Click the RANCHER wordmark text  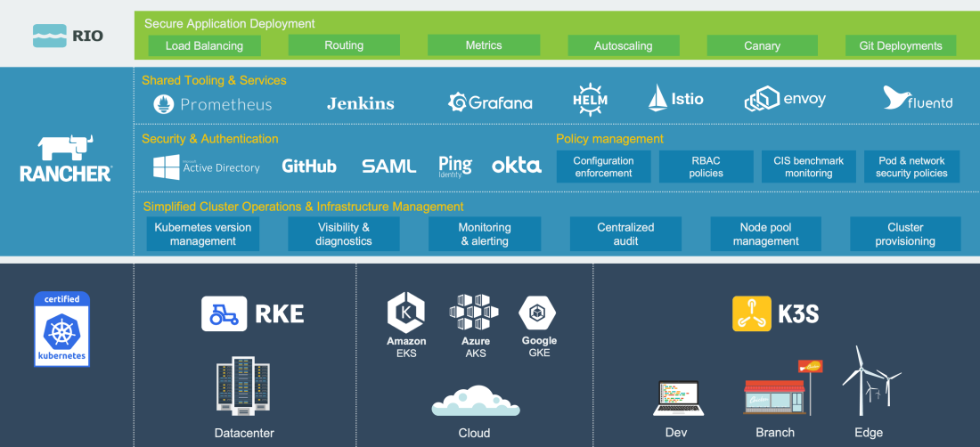point(66,174)
